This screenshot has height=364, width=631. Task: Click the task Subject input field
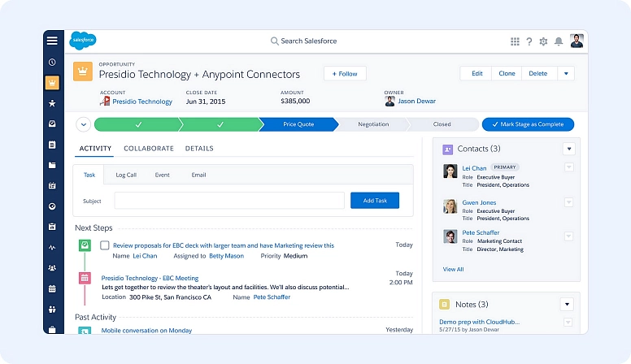tap(228, 200)
